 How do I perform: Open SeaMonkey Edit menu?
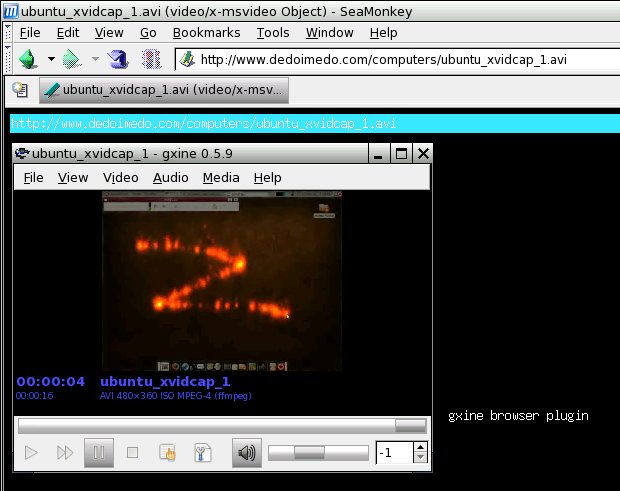68,32
